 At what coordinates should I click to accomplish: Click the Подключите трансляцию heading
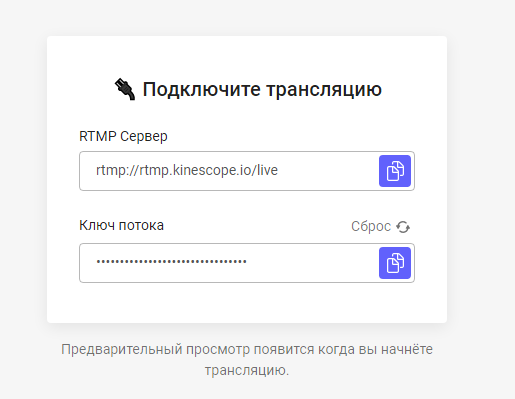(x=262, y=90)
